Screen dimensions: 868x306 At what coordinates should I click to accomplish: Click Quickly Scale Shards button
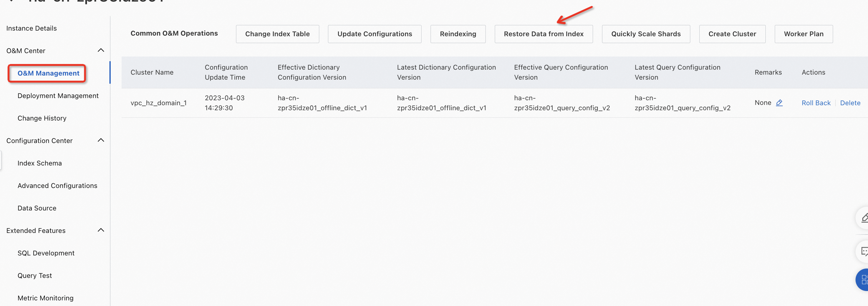(646, 34)
